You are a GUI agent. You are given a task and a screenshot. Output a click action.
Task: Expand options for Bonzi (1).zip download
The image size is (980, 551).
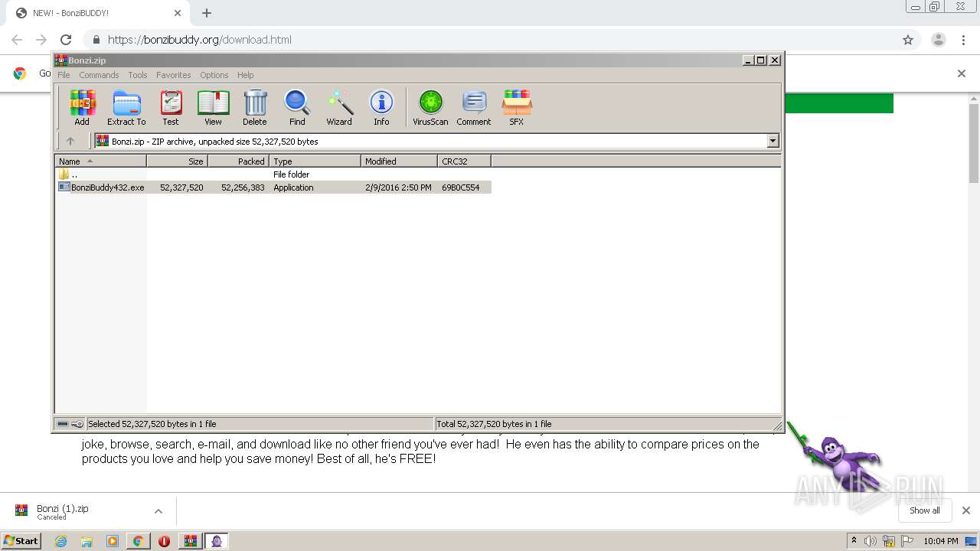pos(158,511)
